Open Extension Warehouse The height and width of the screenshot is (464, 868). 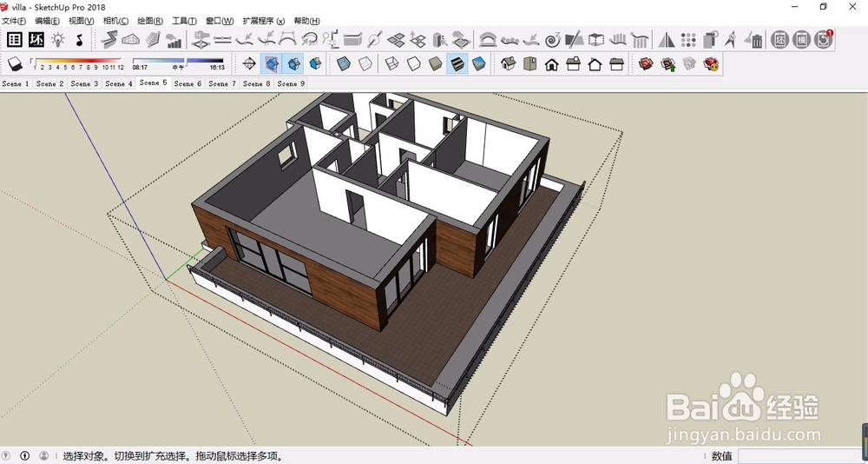(x=712, y=63)
